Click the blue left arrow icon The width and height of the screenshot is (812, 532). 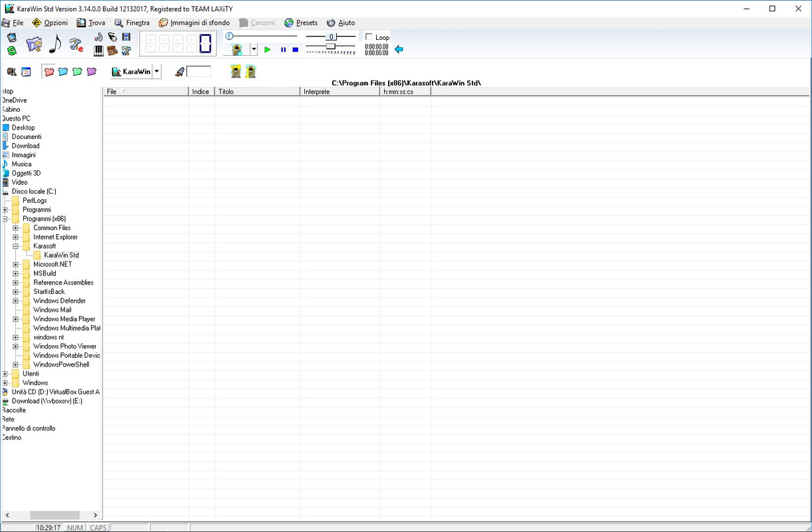(399, 49)
